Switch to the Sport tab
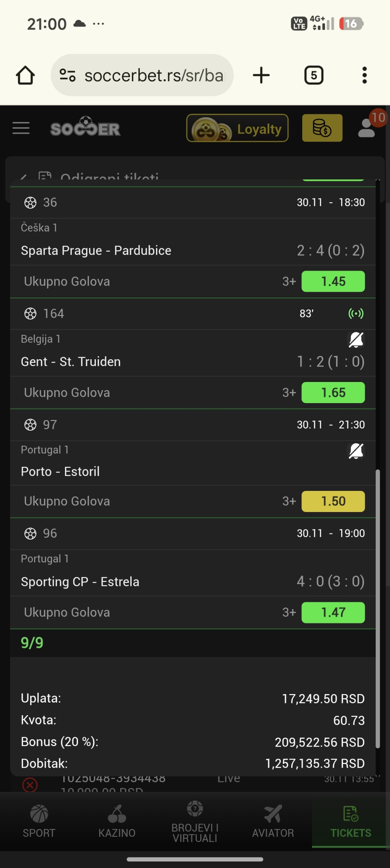Viewport: 390px width, 868px height. click(39, 821)
